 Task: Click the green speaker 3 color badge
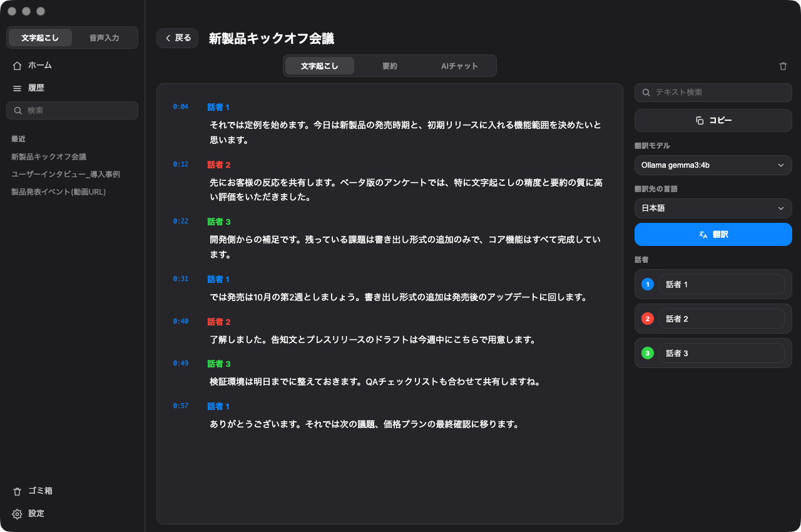tap(648, 353)
